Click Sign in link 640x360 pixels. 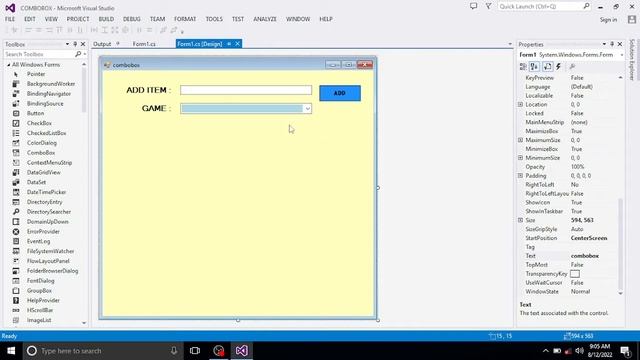tap(608, 20)
